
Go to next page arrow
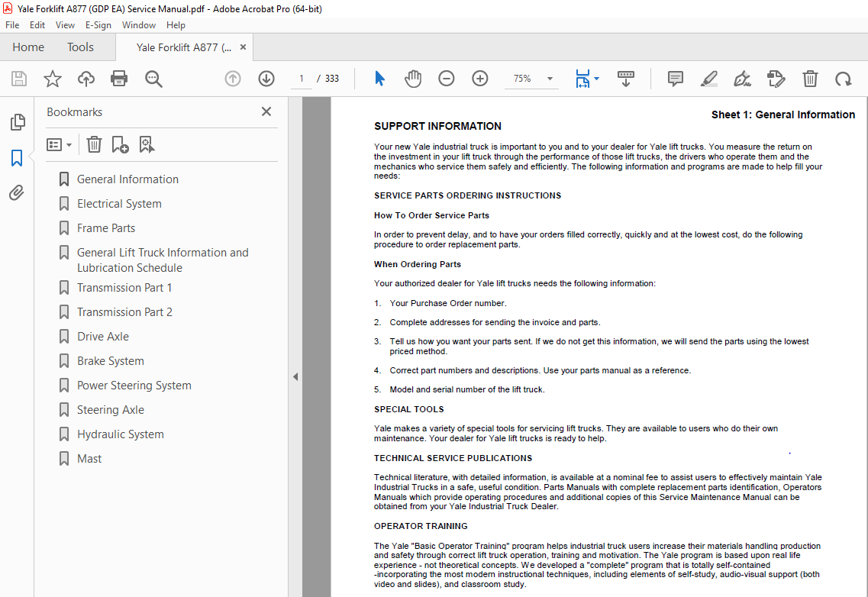point(266,79)
